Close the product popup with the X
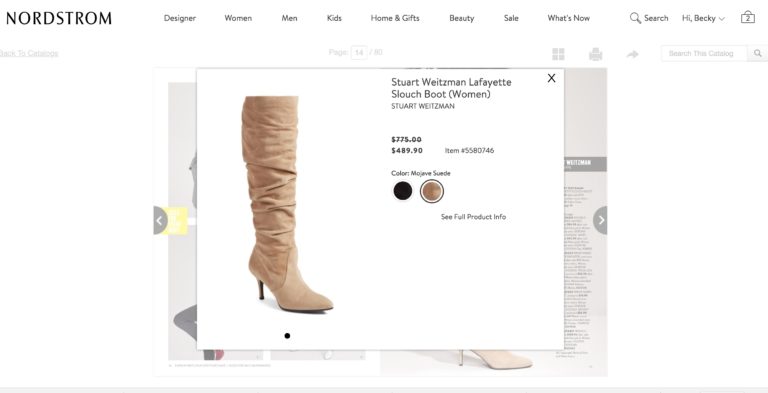 click(552, 78)
